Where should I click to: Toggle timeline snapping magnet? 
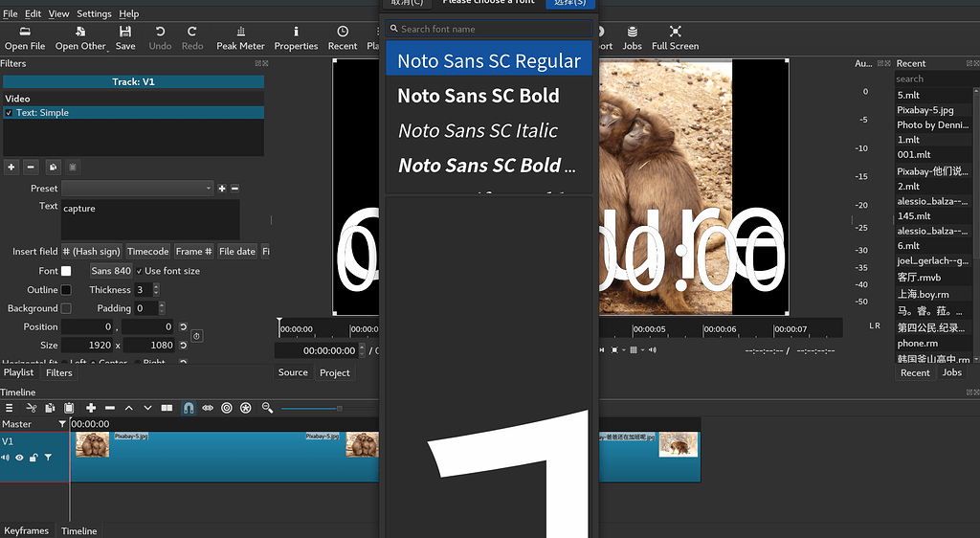point(189,408)
